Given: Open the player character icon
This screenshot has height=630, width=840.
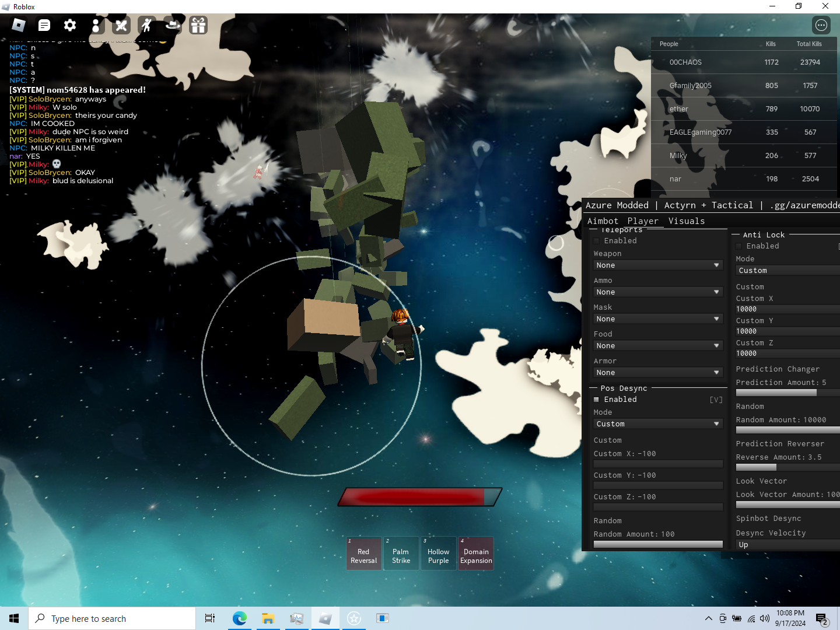Looking at the screenshot, I should [96, 25].
